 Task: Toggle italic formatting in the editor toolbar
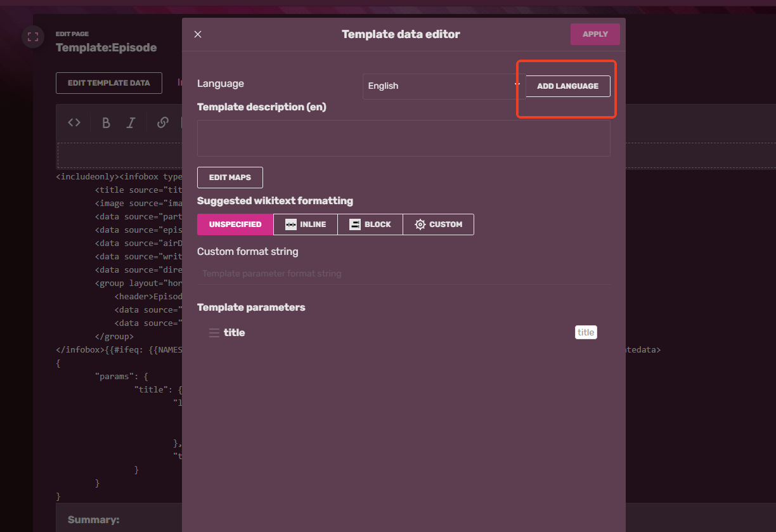coord(131,122)
